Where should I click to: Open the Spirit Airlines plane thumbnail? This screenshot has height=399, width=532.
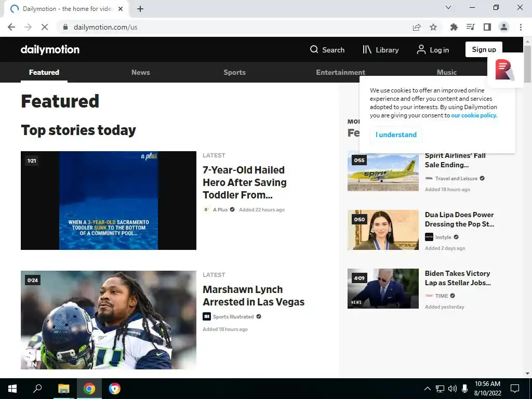(383, 171)
